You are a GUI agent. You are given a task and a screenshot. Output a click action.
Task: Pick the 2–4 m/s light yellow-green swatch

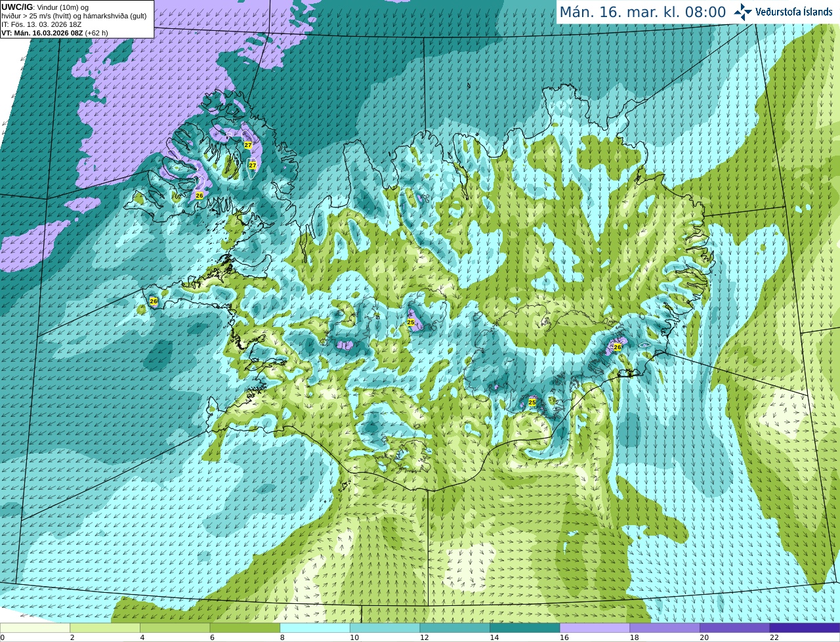click(x=104, y=628)
